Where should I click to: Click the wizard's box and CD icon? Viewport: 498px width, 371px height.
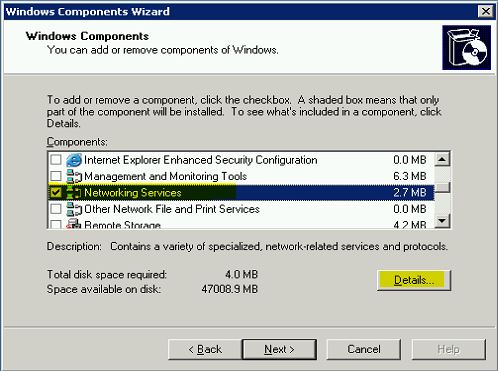click(x=466, y=47)
